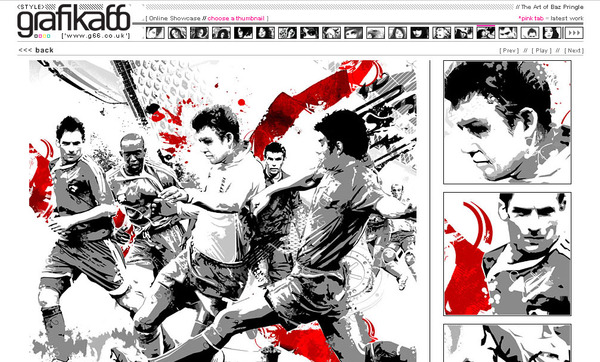Viewport: 600px width, 362px height.
Task: Open the fifth thumbnail in the showcase strip
Action: (243, 33)
